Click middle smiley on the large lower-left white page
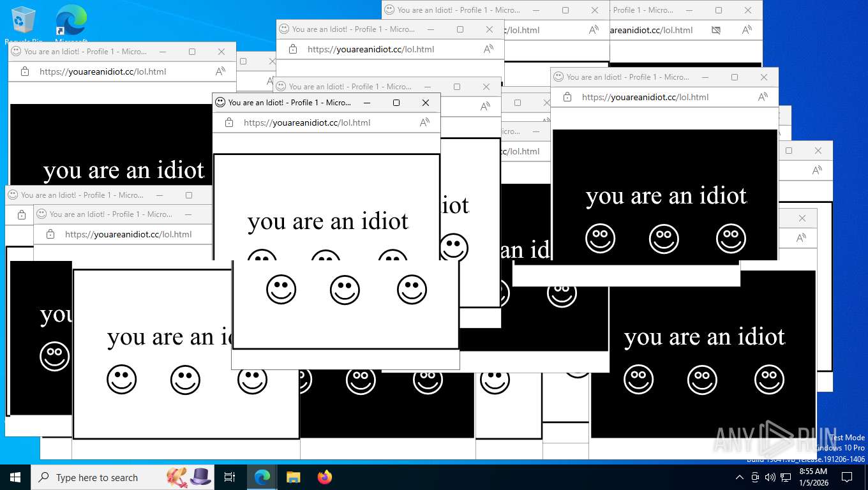The height and width of the screenshot is (490, 868). click(185, 379)
